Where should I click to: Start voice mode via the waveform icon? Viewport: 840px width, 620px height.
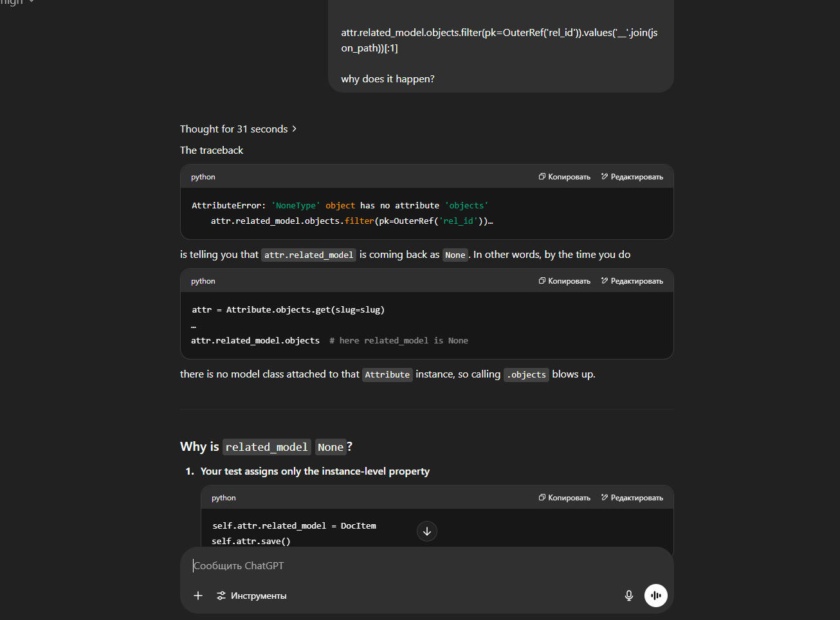click(x=655, y=596)
